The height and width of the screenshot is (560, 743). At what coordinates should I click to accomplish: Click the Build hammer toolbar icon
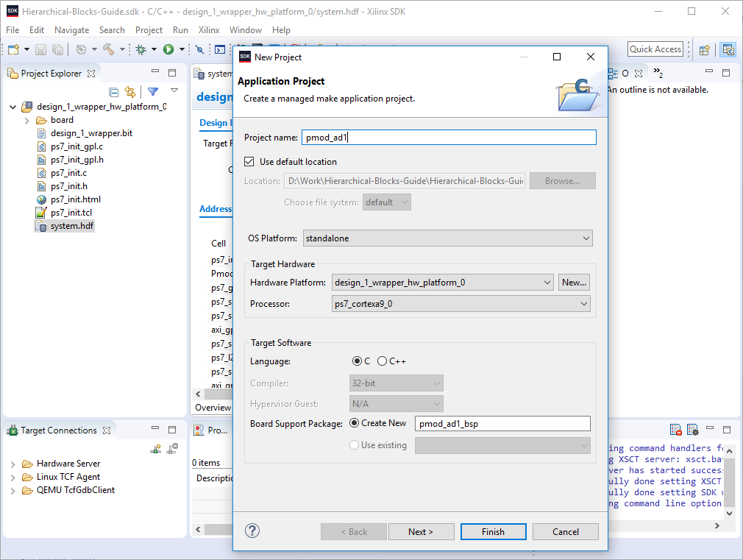coord(109,49)
